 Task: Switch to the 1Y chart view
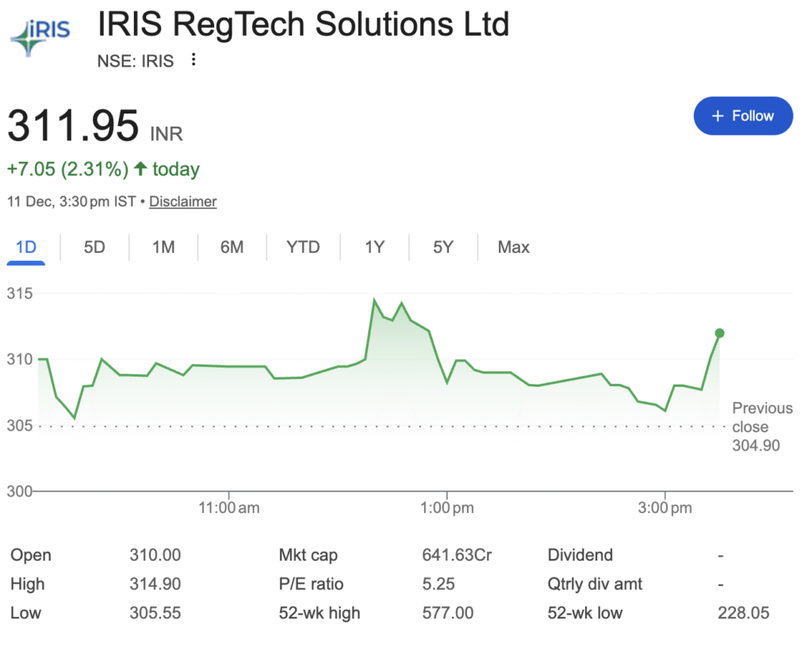click(374, 247)
